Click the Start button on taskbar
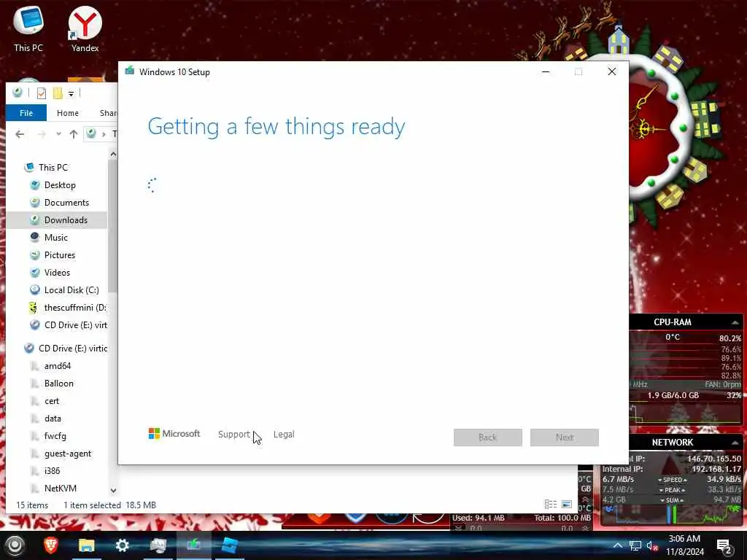Viewport: 747px width, 560px height. tap(15, 545)
